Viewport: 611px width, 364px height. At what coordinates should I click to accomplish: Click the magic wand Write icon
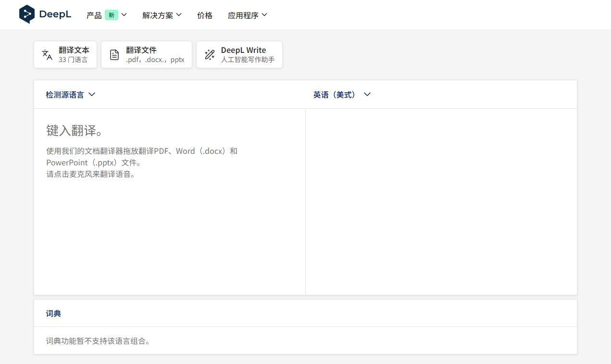pyautogui.click(x=210, y=55)
